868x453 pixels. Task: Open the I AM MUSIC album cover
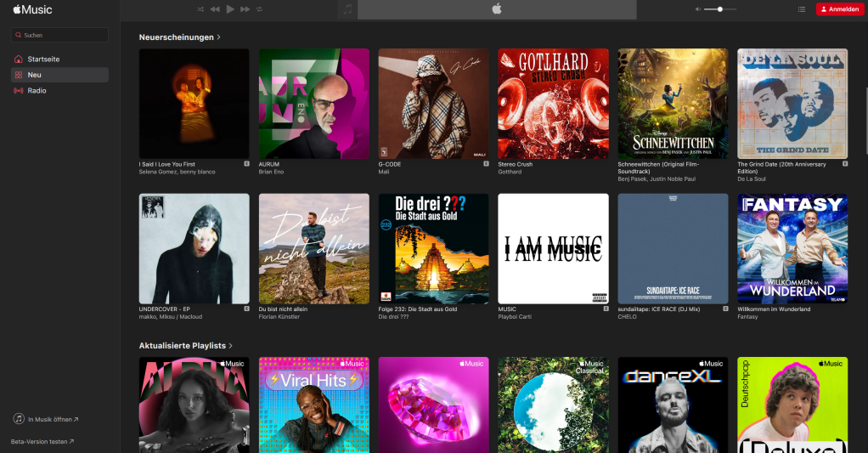click(x=553, y=249)
